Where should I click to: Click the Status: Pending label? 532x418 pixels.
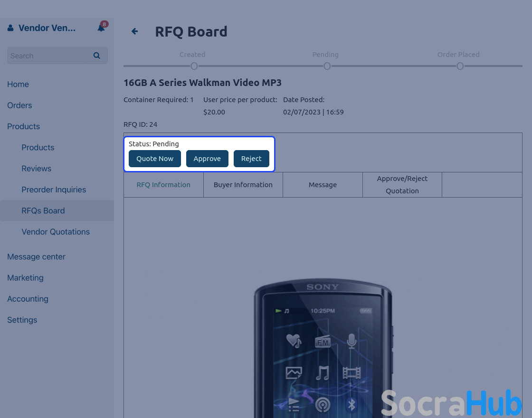tap(154, 144)
